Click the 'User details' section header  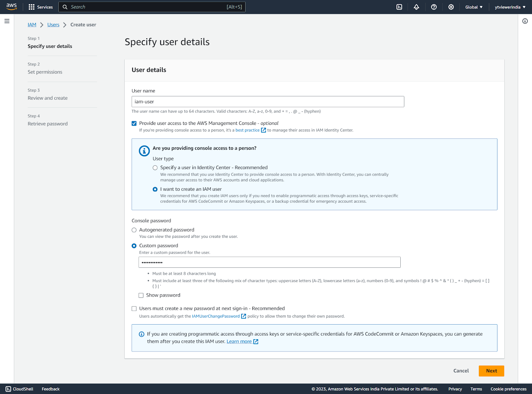[x=149, y=70]
